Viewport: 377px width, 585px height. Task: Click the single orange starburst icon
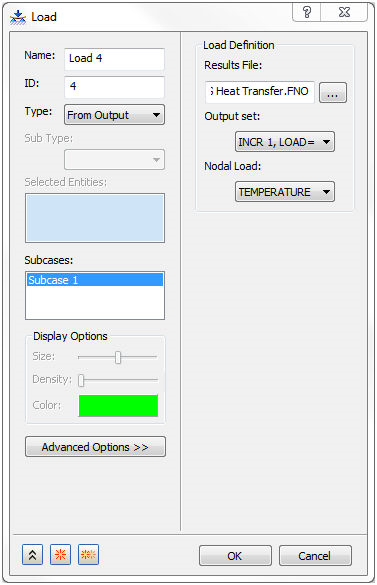point(60,555)
